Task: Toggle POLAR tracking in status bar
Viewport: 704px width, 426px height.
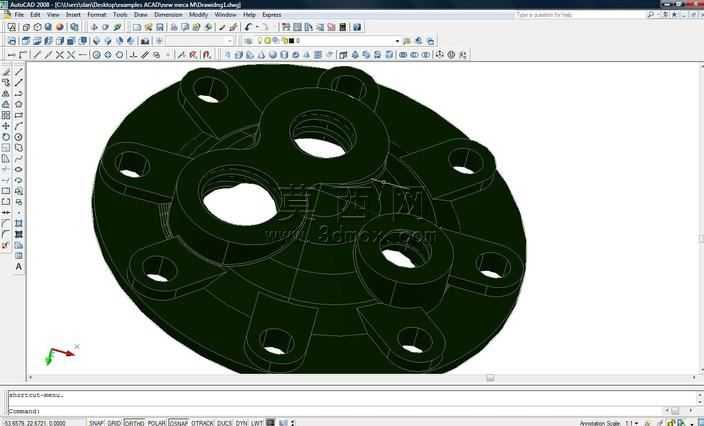Action: tap(157, 423)
